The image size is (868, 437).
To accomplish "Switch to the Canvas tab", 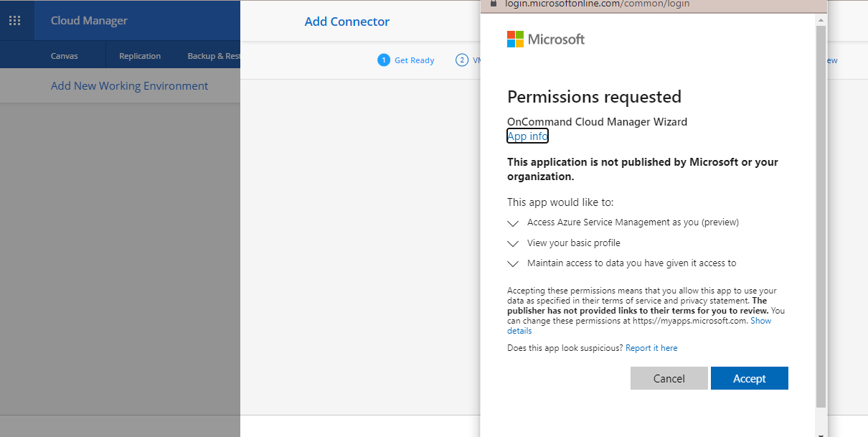I will pos(65,56).
